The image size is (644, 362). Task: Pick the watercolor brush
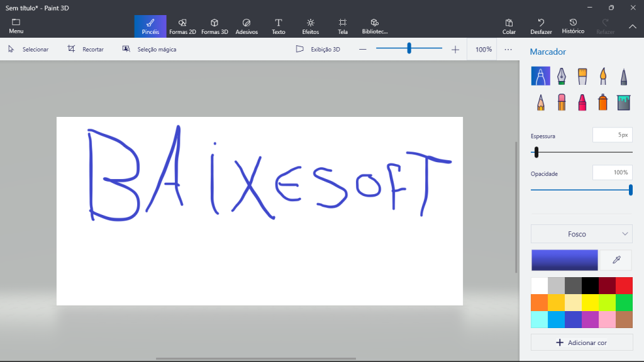click(x=602, y=75)
